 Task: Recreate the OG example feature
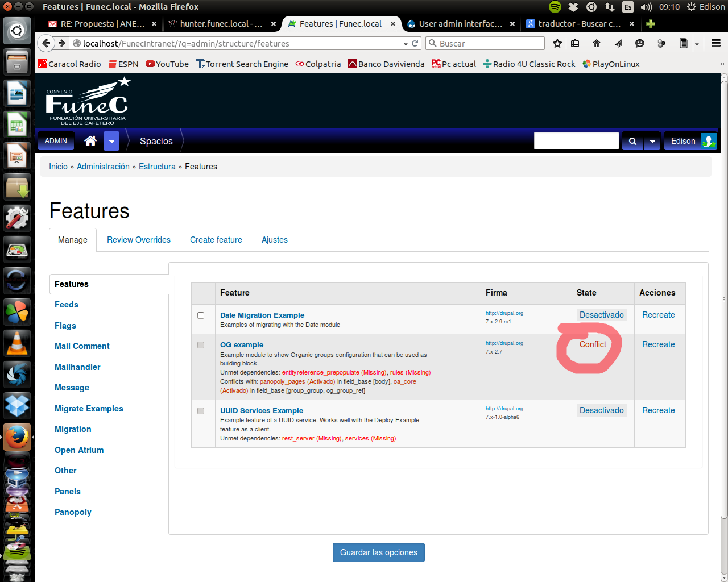click(658, 344)
